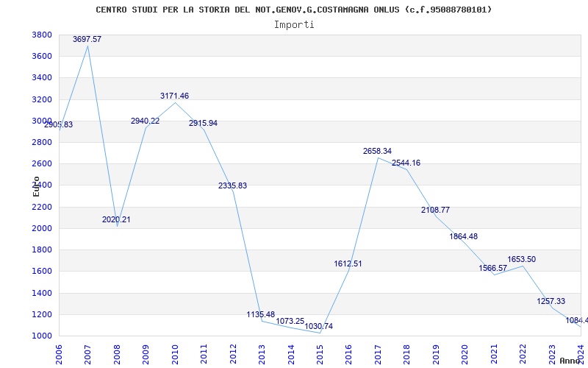This screenshot has height=368, width=588.
Task: Click the y-axis value 2200
Action: coord(42,207)
